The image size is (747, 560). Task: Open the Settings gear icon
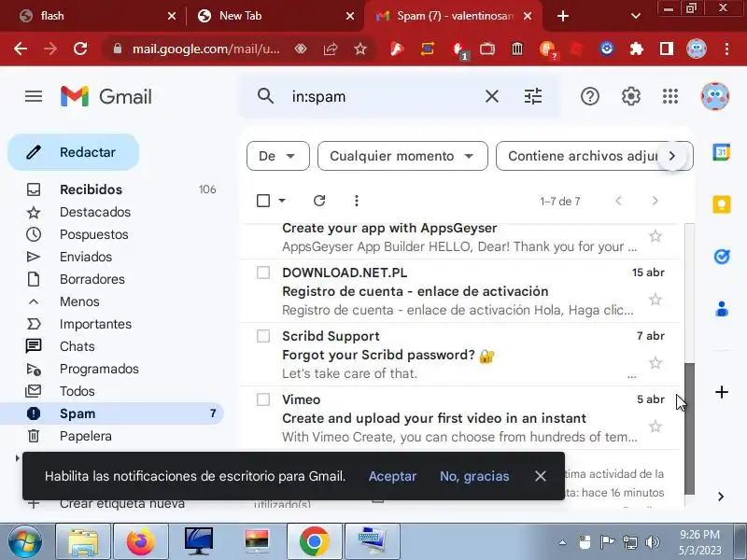[x=631, y=97]
